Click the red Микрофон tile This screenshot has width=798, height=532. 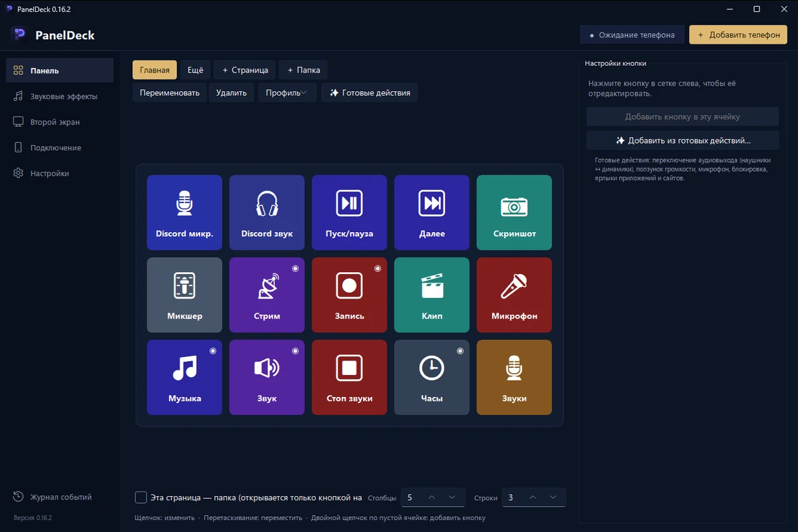point(514,295)
